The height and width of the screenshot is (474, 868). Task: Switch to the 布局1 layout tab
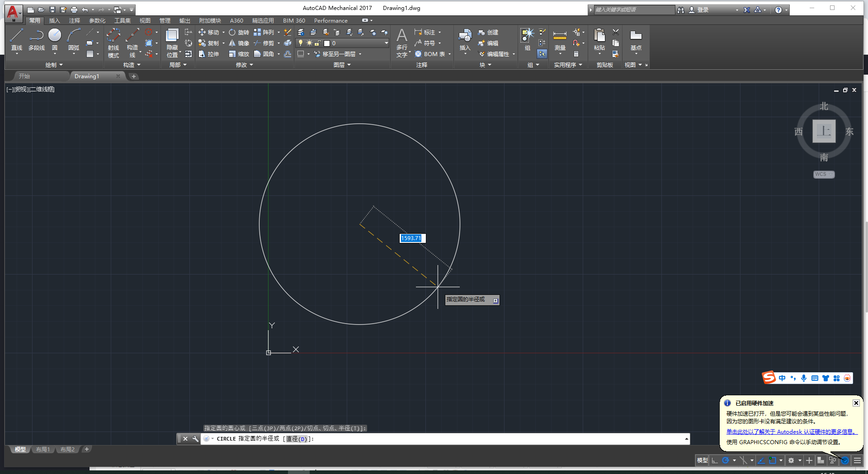click(43, 449)
